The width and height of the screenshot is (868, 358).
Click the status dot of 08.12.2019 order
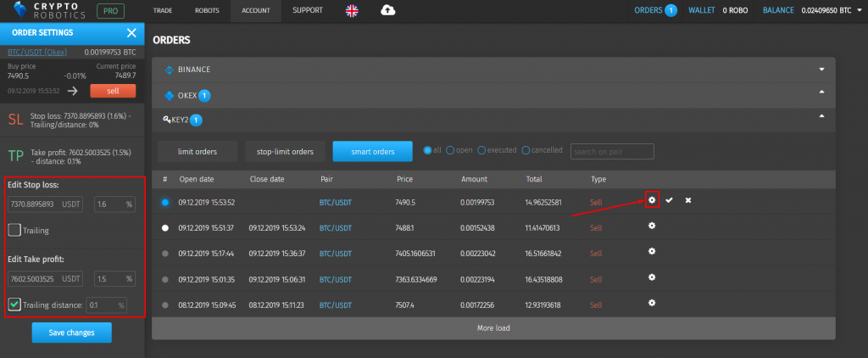click(165, 305)
